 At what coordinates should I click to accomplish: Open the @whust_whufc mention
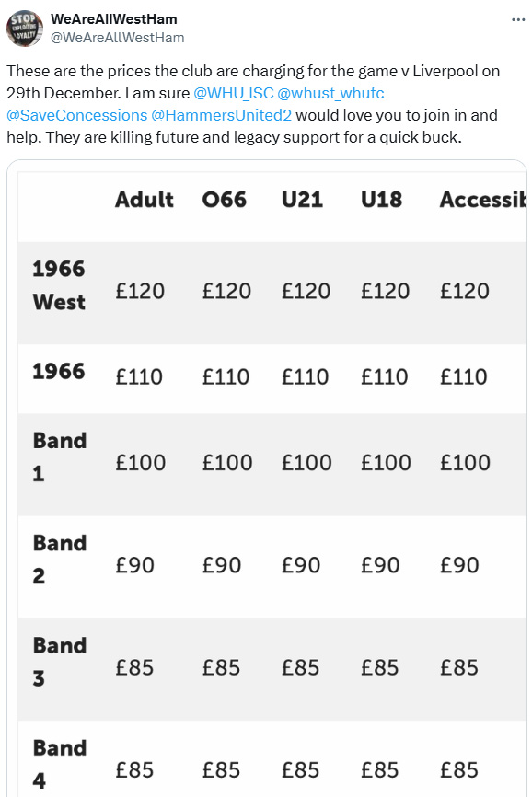click(330, 93)
